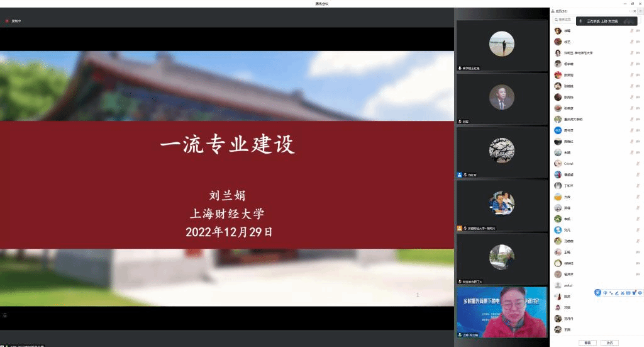Click the microphone icon in speaking banner

point(582,21)
